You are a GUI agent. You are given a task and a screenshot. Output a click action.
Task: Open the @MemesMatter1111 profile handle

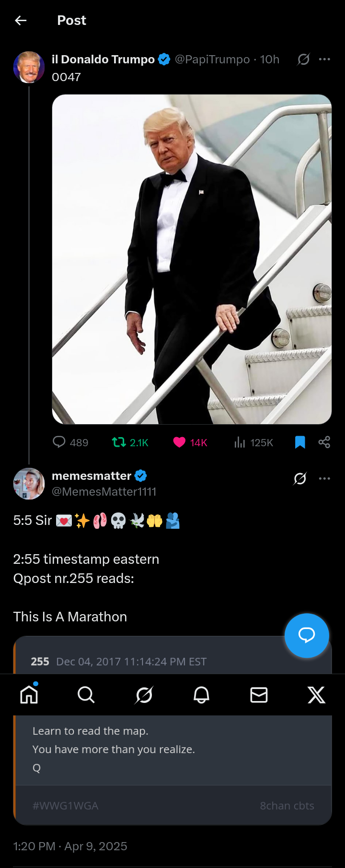104,492
